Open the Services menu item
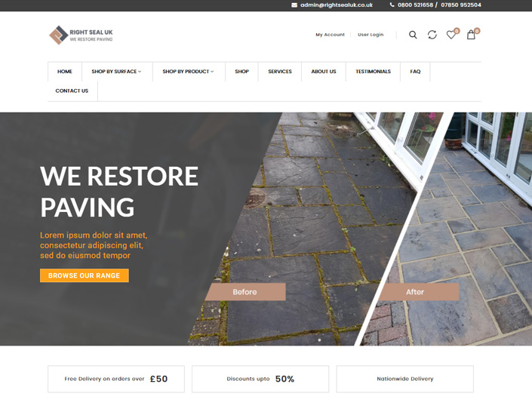Viewport: 532px width, 415px height. click(x=279, y=72)
